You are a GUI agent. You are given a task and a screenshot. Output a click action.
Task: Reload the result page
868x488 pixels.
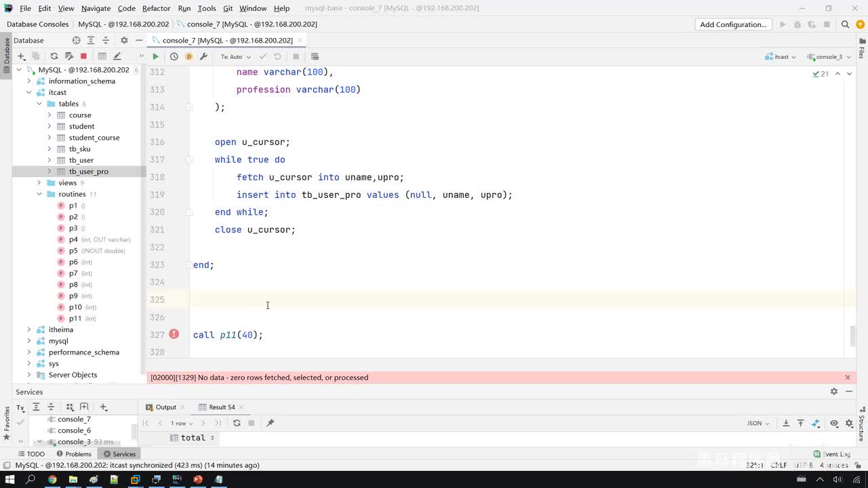pos(237,423)
